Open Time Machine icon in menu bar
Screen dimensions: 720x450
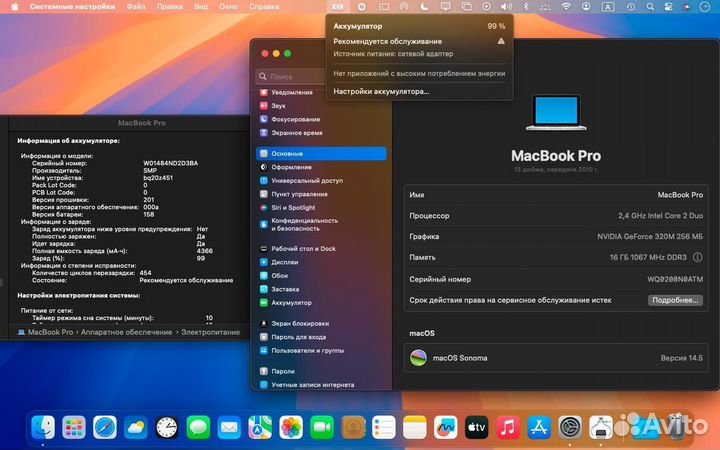pos(631,6)
